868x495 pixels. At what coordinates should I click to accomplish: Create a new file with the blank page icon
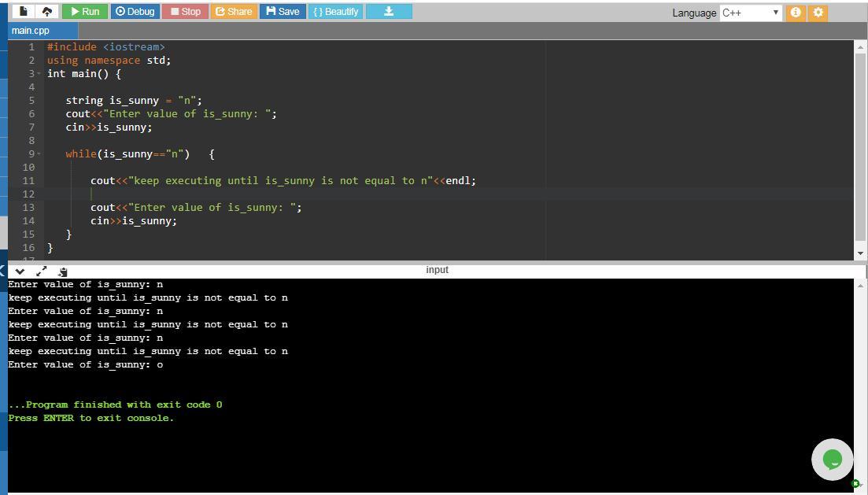tap(24, 12)
